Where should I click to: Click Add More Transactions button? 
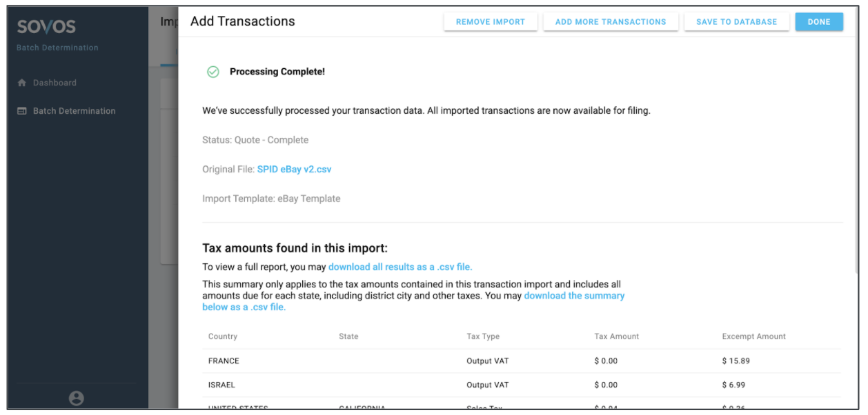tap(611, 22)
